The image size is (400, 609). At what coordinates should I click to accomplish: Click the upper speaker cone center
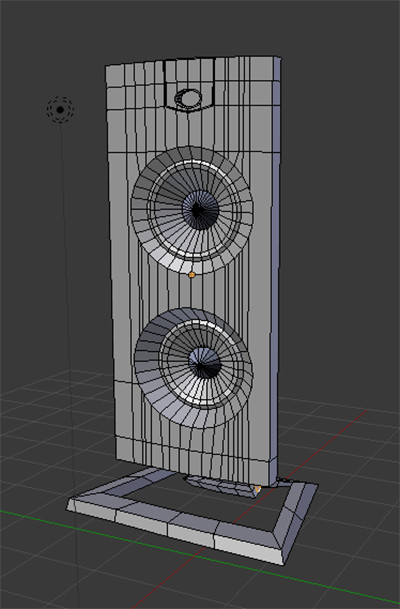coord(200,210)
